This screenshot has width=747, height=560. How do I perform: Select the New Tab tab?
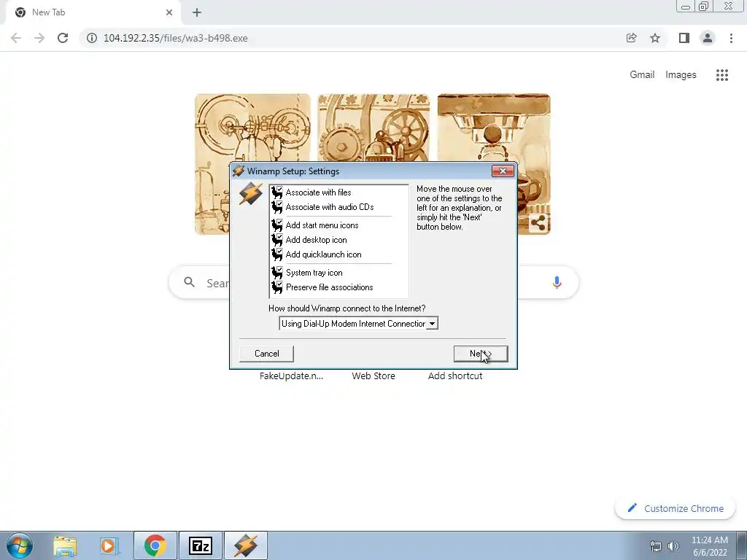tap(93, 12)
